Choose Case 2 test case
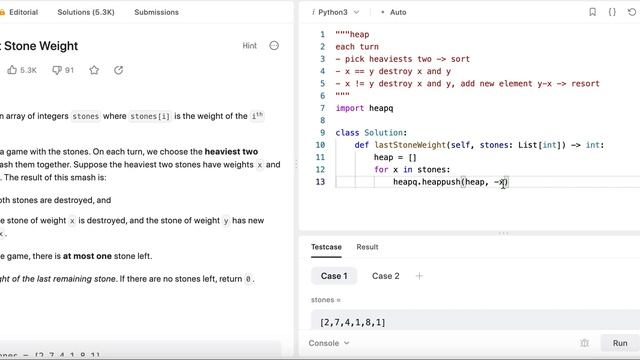The image size is (640, 360). tap(386, 276)
